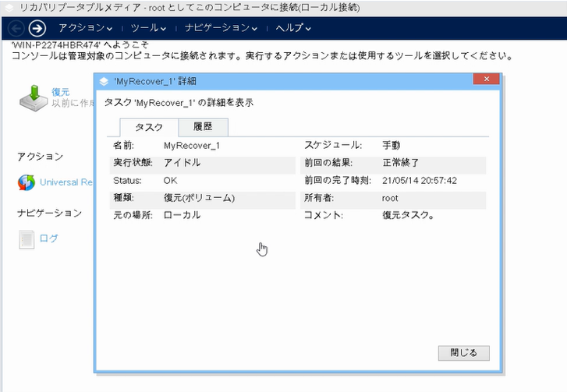567x392 pixels.
Task: Click the Universal Restore icon
Action: (x=27, y=182)
